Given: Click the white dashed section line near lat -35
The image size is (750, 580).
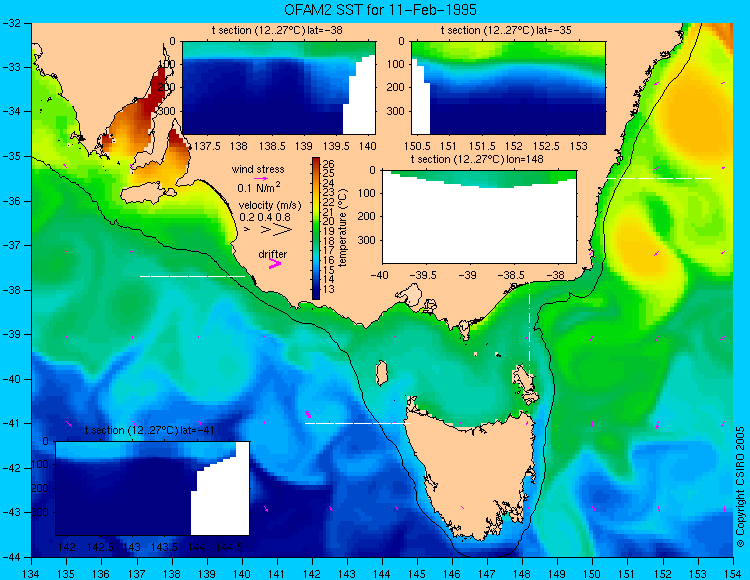Looking at the screenshot, I should tap(659, 178).
